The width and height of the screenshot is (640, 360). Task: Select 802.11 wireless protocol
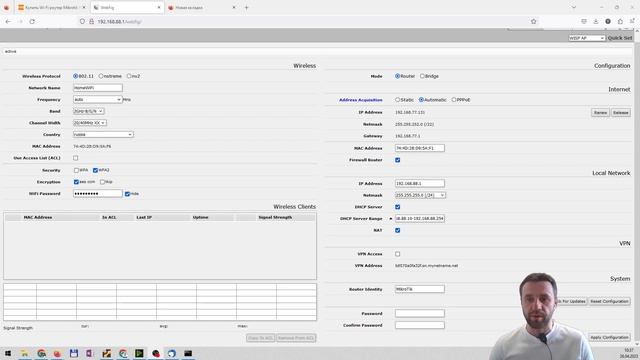point(76,76)
